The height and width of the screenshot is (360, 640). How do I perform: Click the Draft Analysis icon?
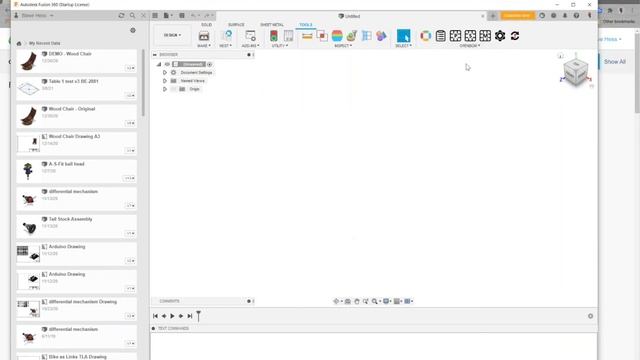pyautogui.click(x=352, y=36)
